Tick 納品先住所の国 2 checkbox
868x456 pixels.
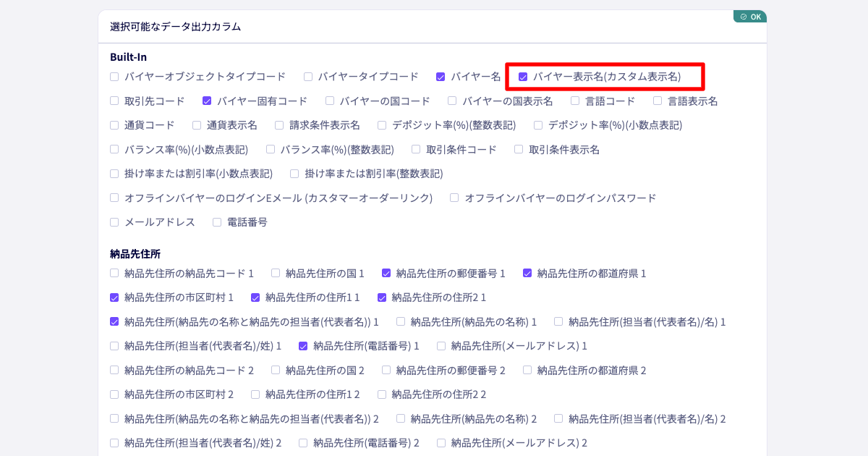[x=276, y=370]
